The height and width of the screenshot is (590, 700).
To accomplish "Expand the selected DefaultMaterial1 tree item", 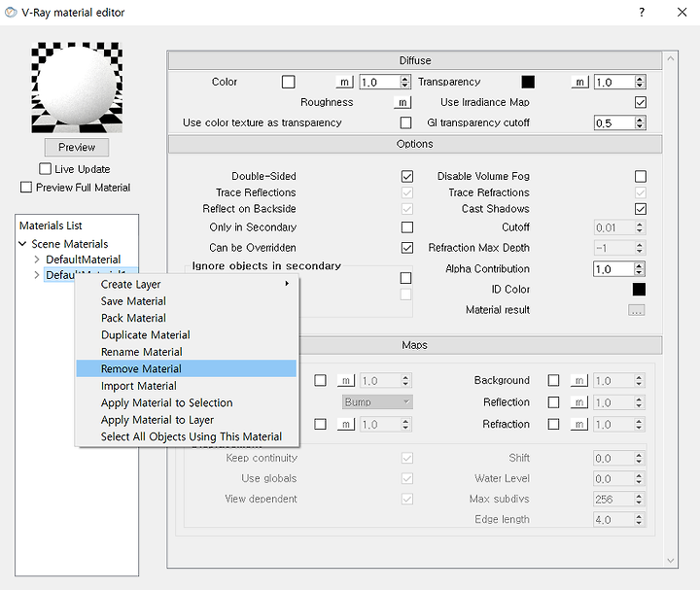I will coord(37,275).
